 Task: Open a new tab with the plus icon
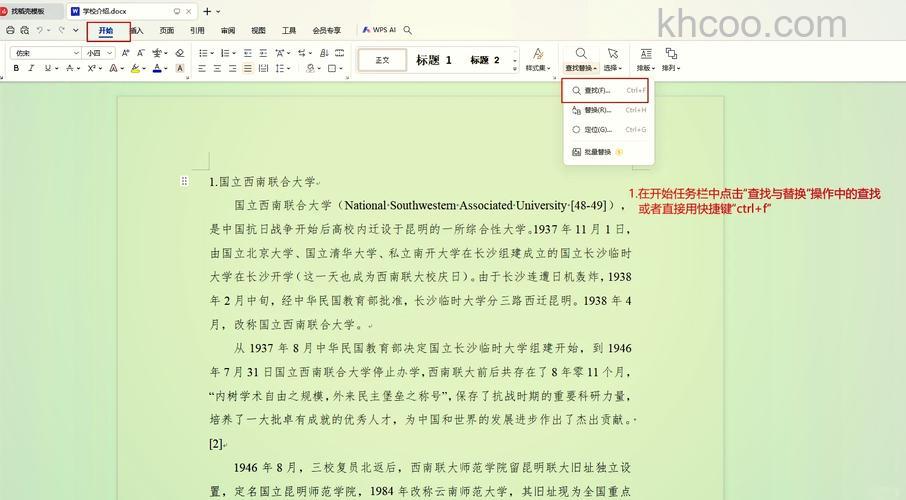pos(207,11)
